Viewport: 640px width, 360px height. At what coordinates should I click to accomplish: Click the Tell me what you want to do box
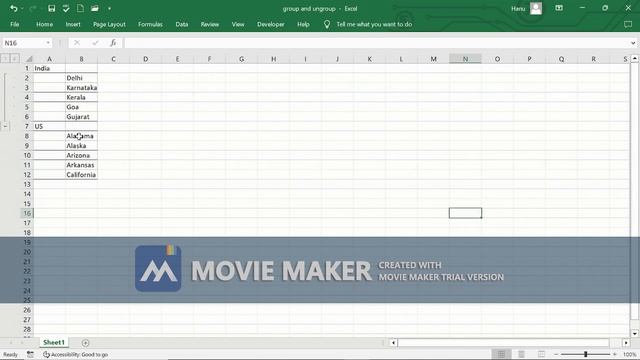point(374,24)
